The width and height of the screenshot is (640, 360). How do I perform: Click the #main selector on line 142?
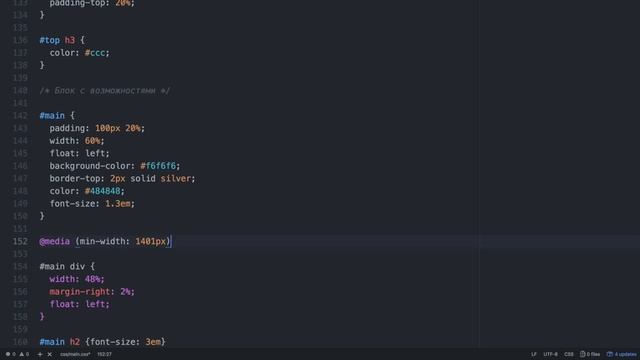pyautogui.click(x=52, y=116)
